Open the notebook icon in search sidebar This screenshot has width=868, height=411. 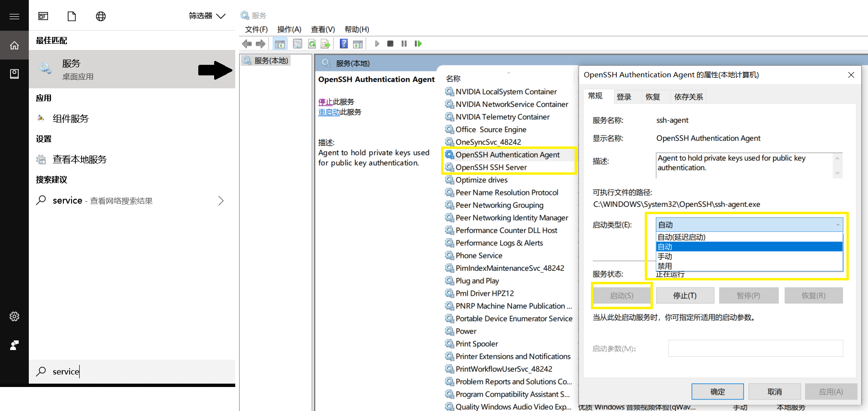click(14, 73)
